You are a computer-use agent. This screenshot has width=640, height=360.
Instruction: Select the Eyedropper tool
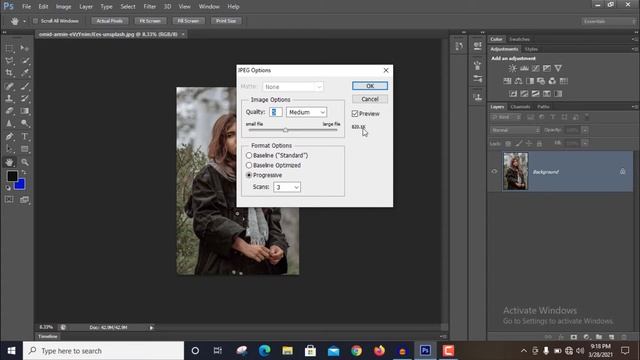[x=24, y=73]
